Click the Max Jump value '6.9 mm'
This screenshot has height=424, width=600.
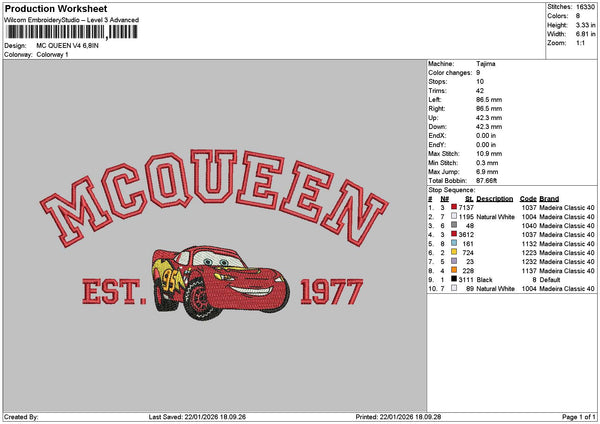(487, 172)
